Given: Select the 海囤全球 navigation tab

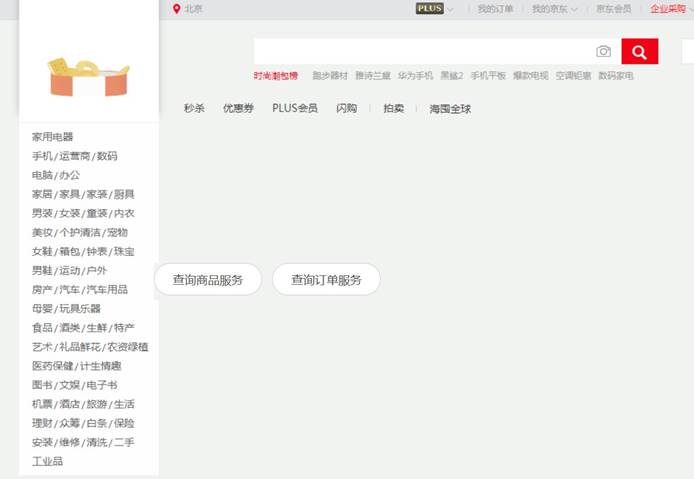Looking at the screenshot, I should point(450,109).
